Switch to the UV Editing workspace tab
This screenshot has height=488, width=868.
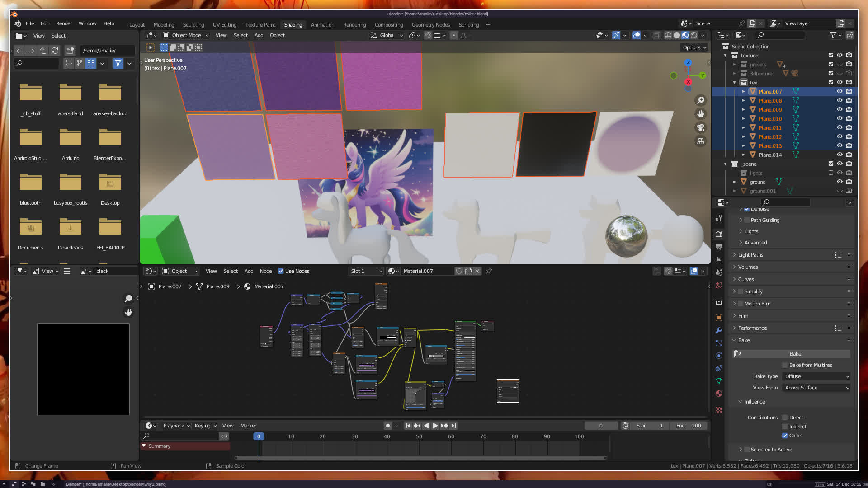tap(224, 25)
